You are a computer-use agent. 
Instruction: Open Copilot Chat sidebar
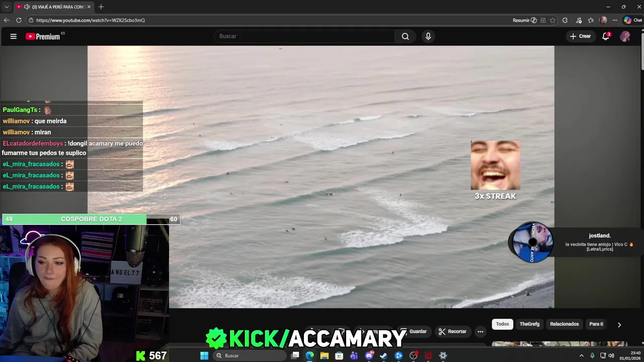coord(633,20)
